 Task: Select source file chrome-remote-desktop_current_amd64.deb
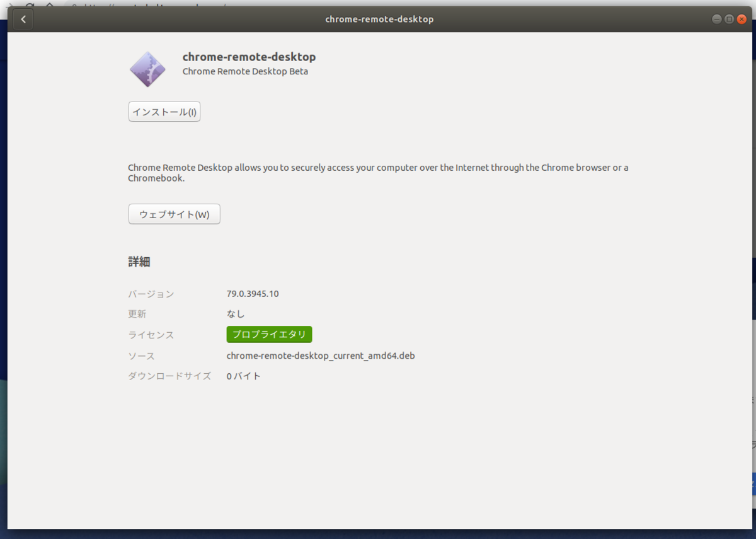321,356
